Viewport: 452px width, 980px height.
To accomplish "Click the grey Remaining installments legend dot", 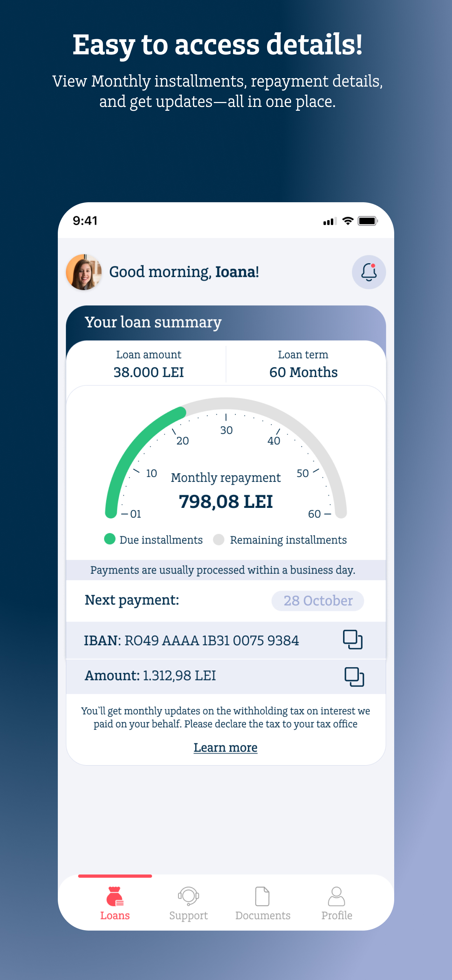I will [x=218, y=539].
